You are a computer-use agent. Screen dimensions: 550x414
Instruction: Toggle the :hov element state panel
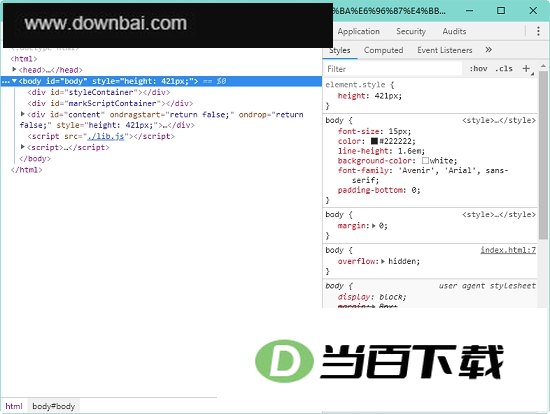(478, 69)
